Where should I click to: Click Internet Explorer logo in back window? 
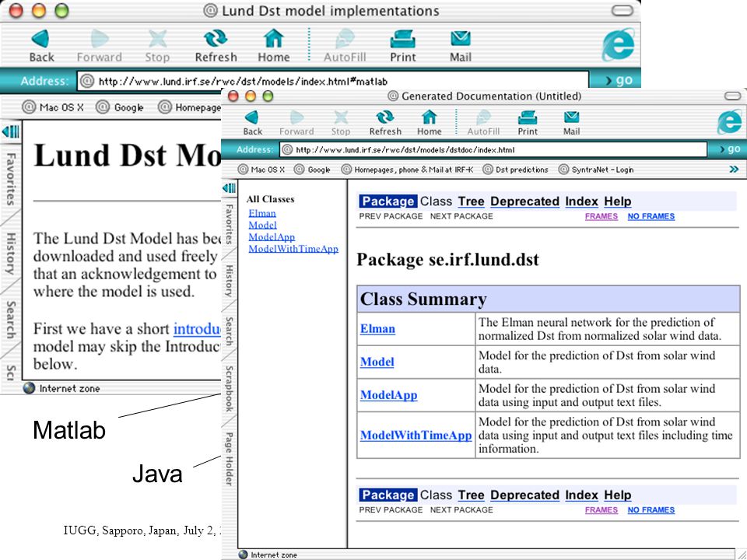point(618,44)
